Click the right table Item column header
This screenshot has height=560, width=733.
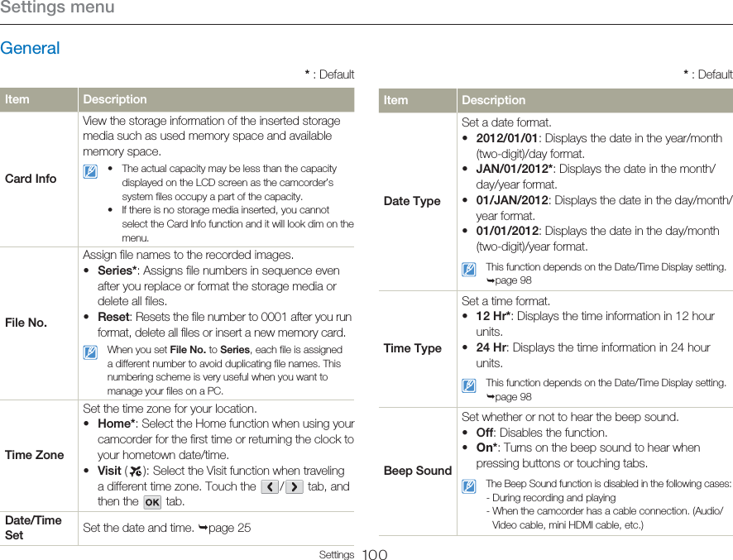tap(418, 100)
